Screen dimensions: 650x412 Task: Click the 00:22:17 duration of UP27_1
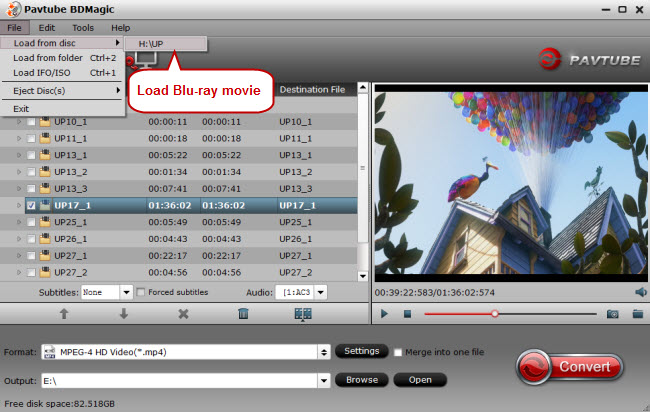click(168, 256)
